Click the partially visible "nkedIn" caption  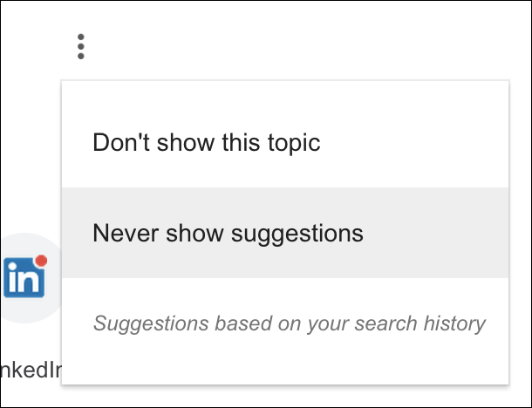31,370
